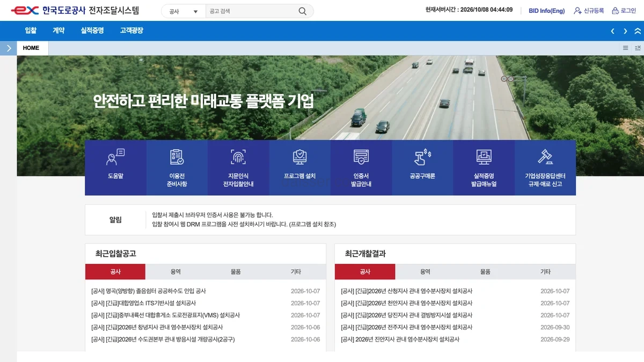The height and width of the screenshot is (362, 644).
Task: Click the 브라우저 인증서 사용 불가 notice line
Action: coord(213,215)
